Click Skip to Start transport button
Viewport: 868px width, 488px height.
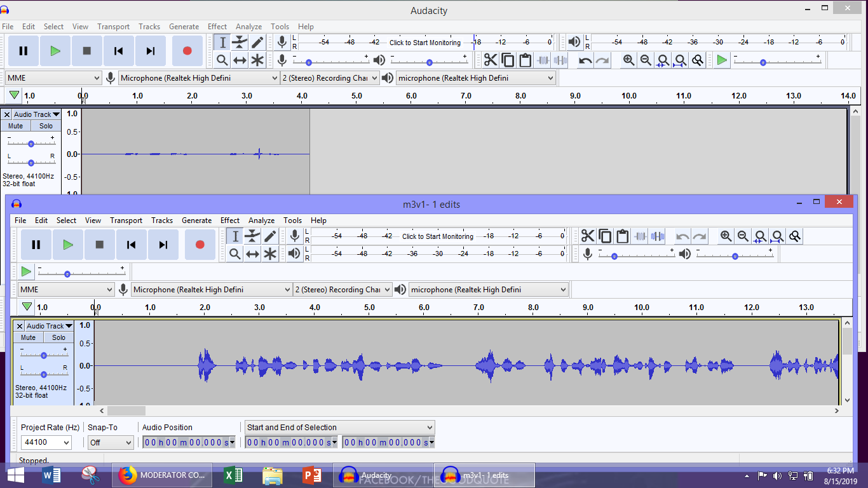point(119,51)
